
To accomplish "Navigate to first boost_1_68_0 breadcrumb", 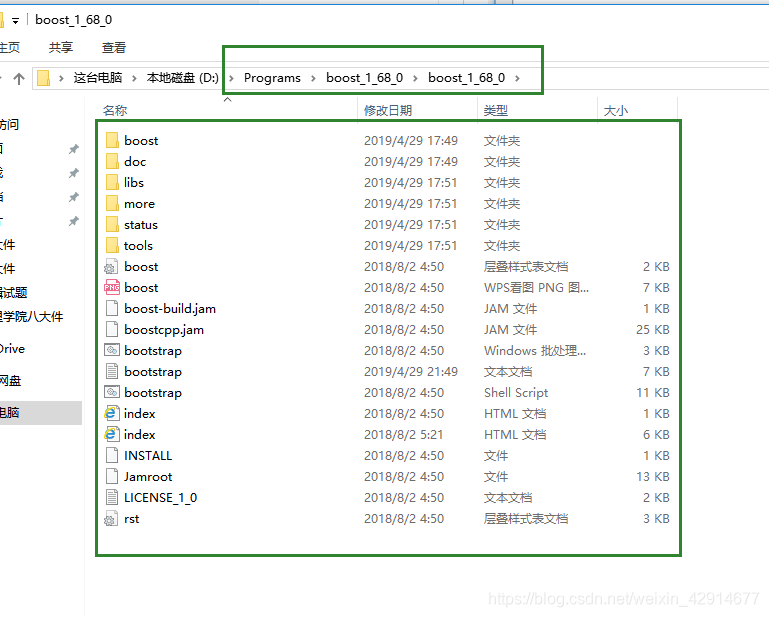I will pyautogui.click(x=364, y=78).
